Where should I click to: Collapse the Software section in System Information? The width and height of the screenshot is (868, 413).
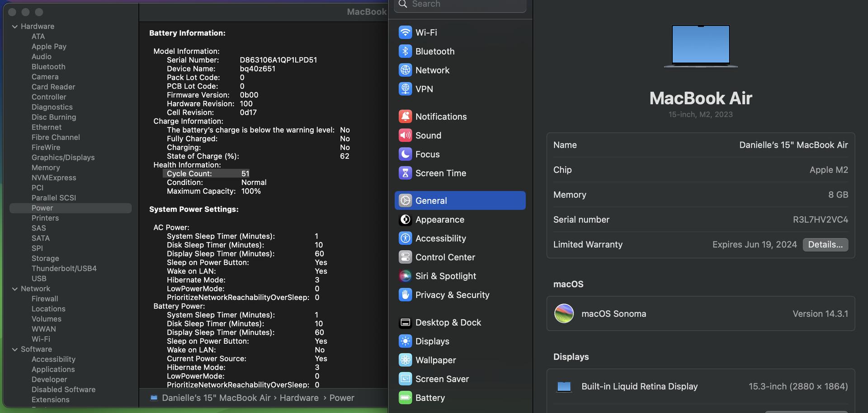click(14, 350)
